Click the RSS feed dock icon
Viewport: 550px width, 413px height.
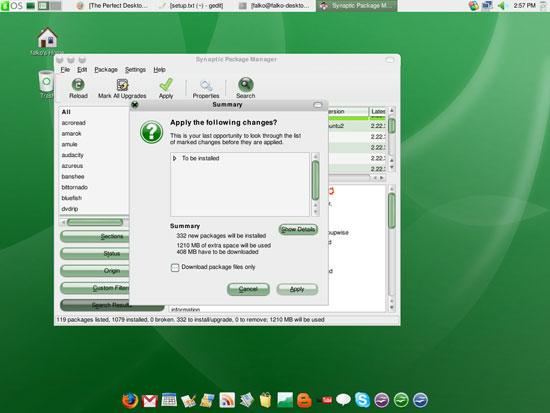pos(227,400)
